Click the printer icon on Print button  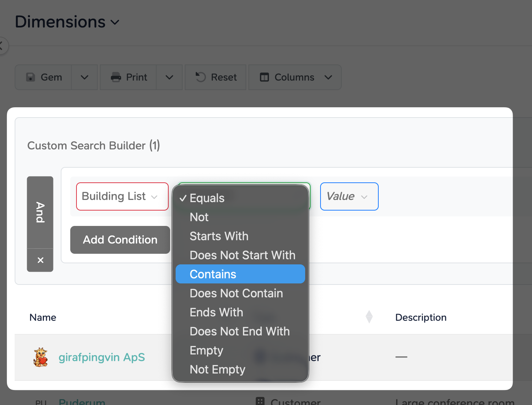point(116,77)
